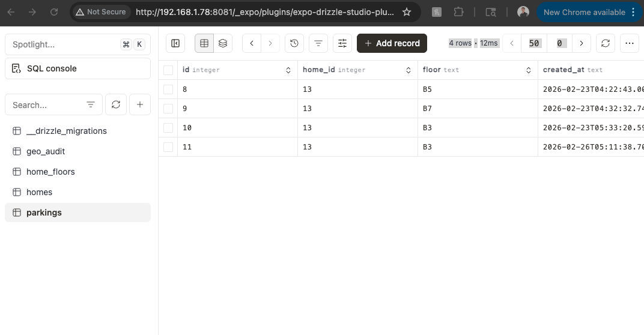Click browser forward arrow
The image size is (644, 335).
(x=32, y=12)
